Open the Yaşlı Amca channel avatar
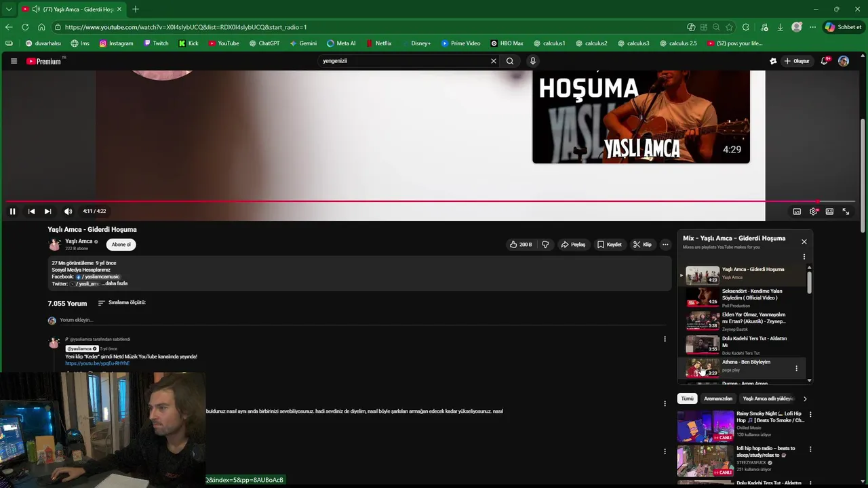This screenshot has width=868, height=488. click(x=54, y=245)
